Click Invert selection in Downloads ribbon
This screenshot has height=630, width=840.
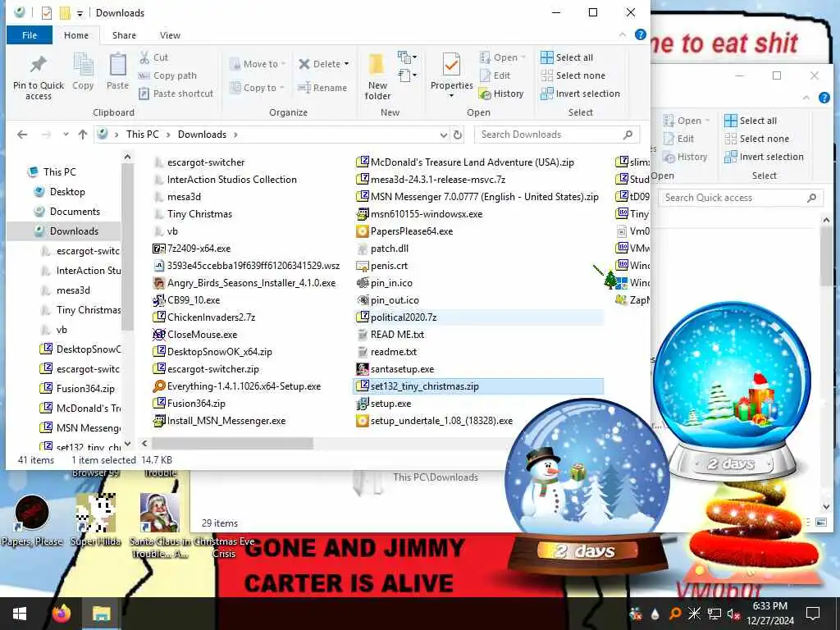click(580, 94)
